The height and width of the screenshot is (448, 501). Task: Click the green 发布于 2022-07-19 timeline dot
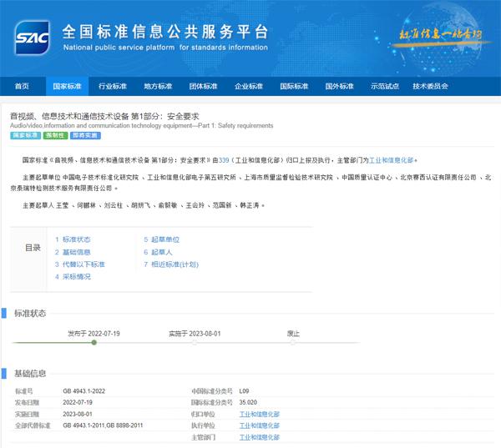point(94,342)
